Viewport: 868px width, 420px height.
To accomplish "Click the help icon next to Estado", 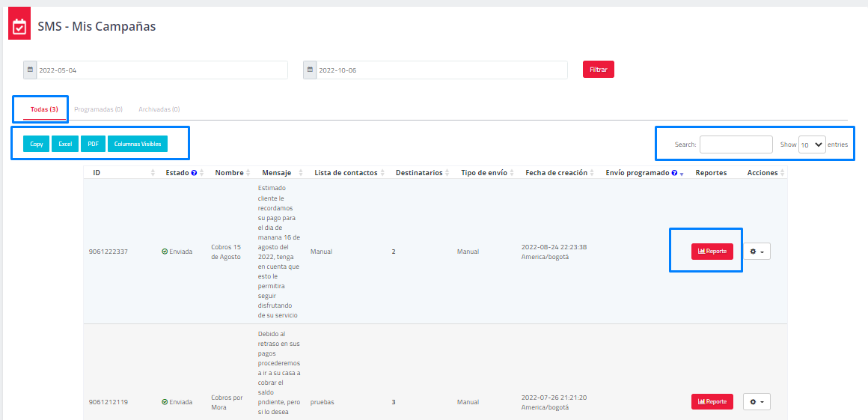I will 195,173.
